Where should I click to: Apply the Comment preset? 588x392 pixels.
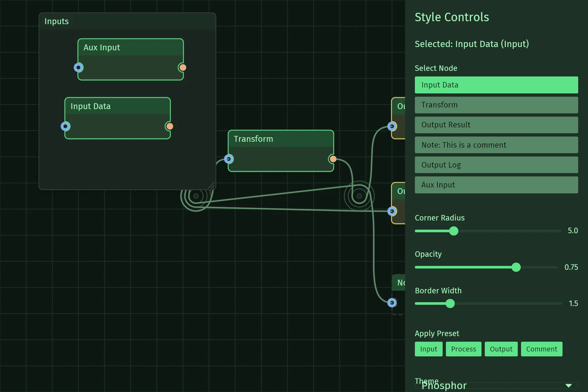(x=542, y=349)
